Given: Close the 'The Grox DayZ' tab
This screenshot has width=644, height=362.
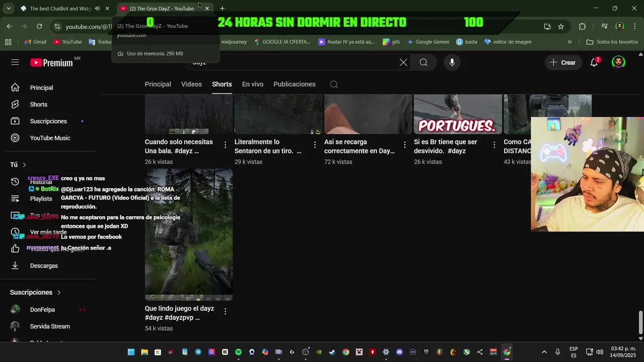Looking at the screenshot, I should point(207,9).
